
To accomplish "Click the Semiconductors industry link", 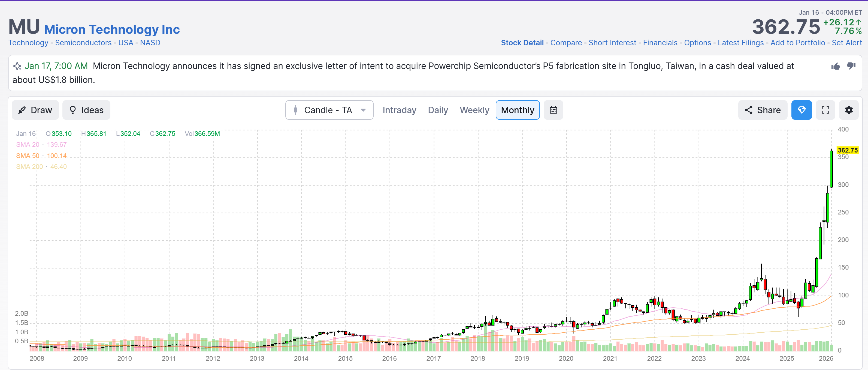I will (83, 43).
